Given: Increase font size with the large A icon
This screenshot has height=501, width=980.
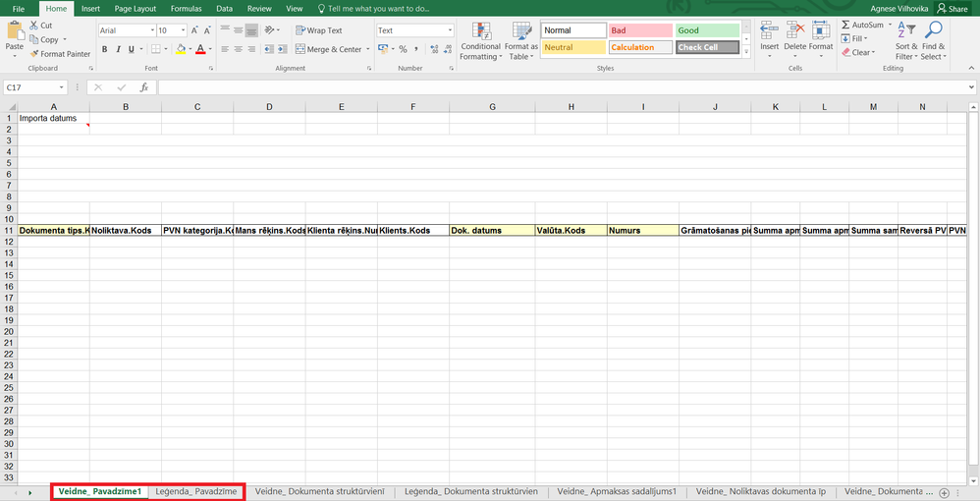Looking at the screenshot, I should point(194,30).
